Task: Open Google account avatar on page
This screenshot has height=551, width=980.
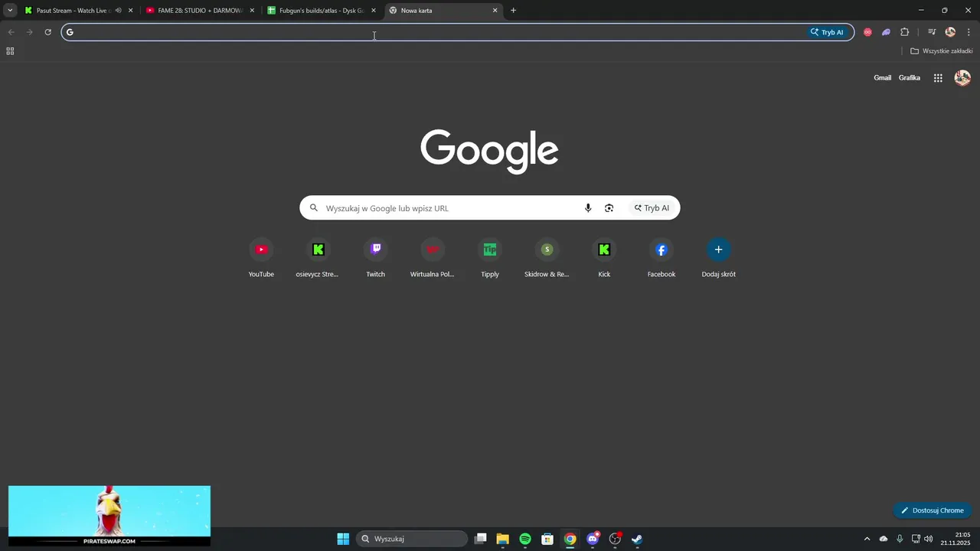Action: [962, 78]
